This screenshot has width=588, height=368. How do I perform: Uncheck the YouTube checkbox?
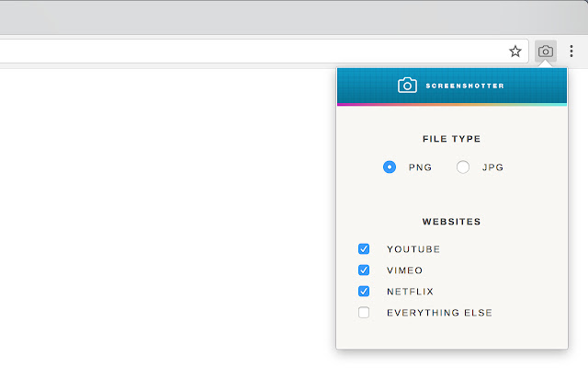coord(364,249)
